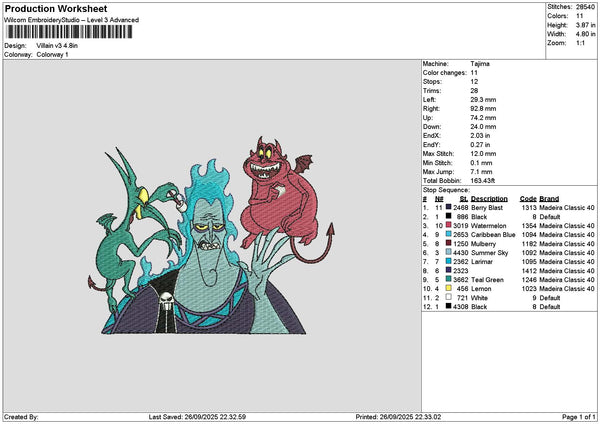Image resolution: width=600 pixels, height=424 pixels.
Task: Click the Max Stitch value '12.0 mm'
Action: [x=483, y=153]
